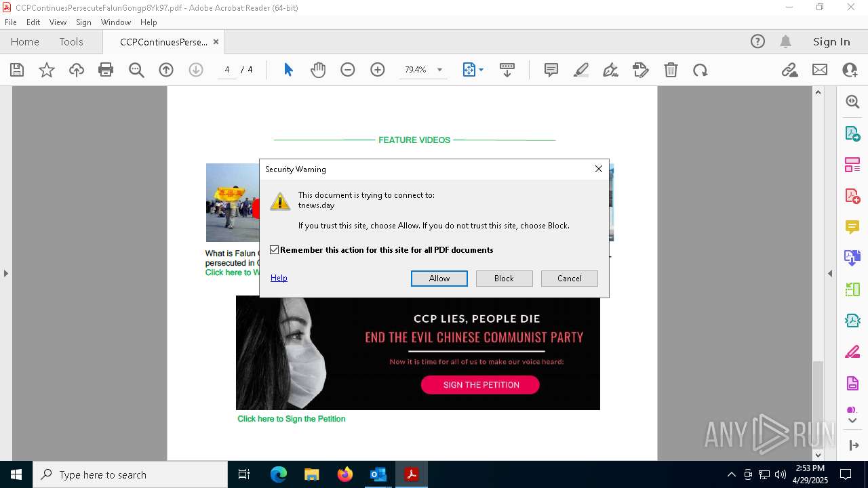Open the View menu
This screenshot has height=488, width=868.
[x=58, y=22]
